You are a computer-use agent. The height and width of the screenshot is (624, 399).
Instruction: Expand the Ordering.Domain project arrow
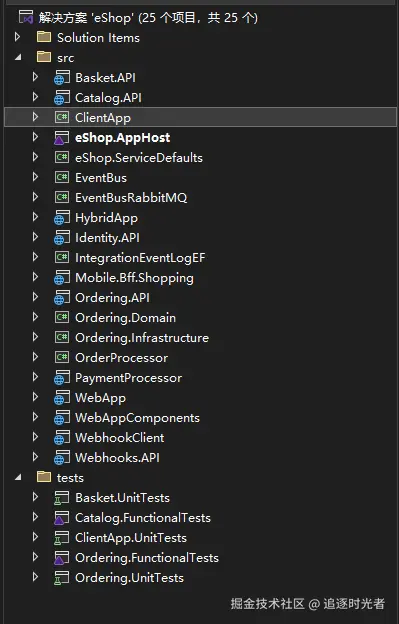[35, 317]
